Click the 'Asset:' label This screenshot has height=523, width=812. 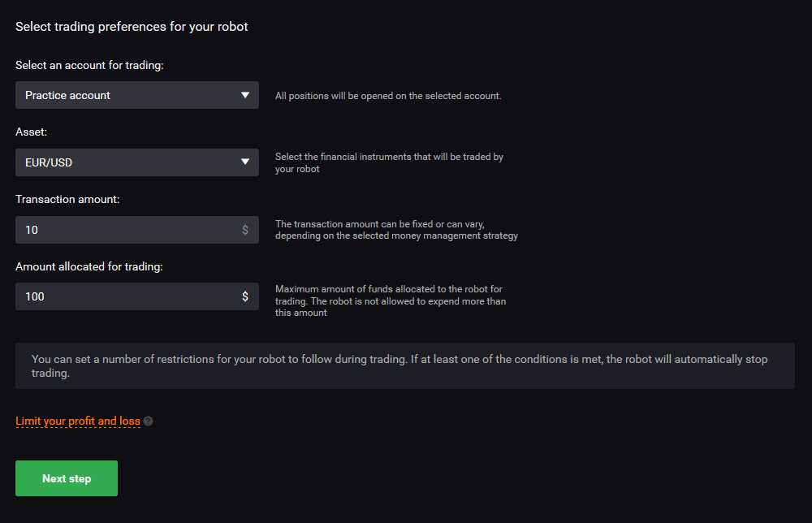click(x=31, y=132)
